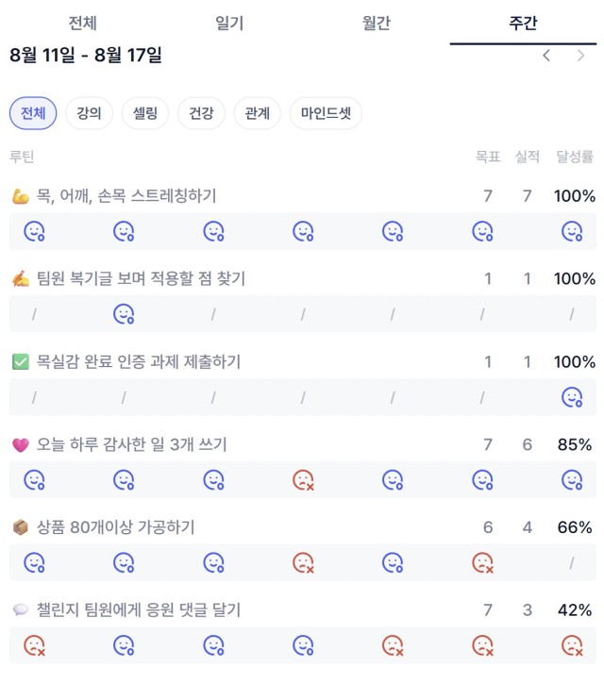The width and height of the screenshot is (604, 700).
Task: Click the flexed arm icon of stretching routine
Action: [x=21, y=196]
